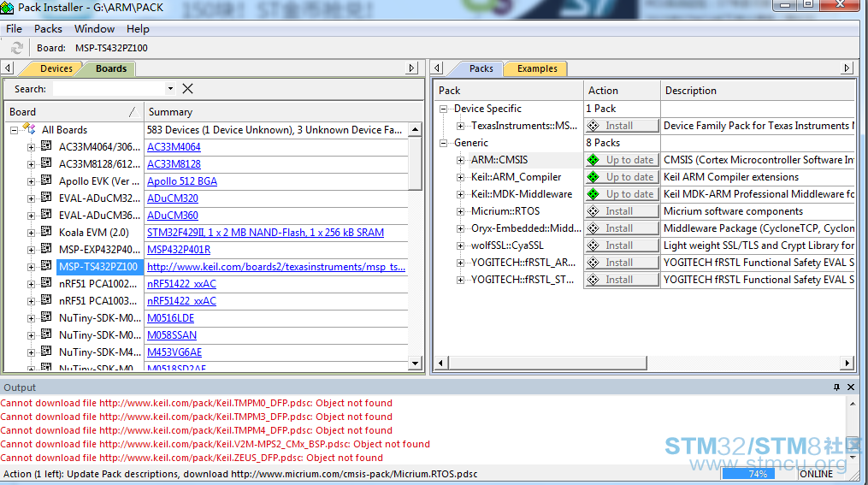Click the refresh packs toolbar icon

point(17,48)
